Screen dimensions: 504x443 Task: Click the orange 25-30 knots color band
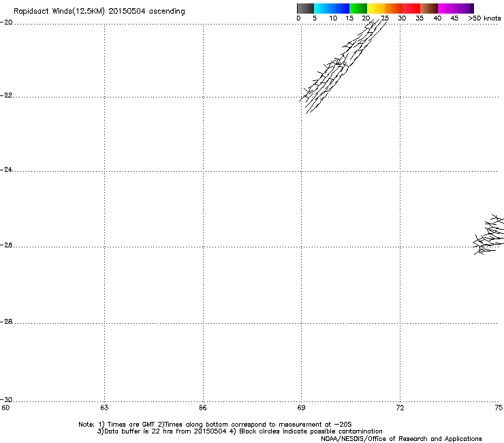click(x=394, y=8)
